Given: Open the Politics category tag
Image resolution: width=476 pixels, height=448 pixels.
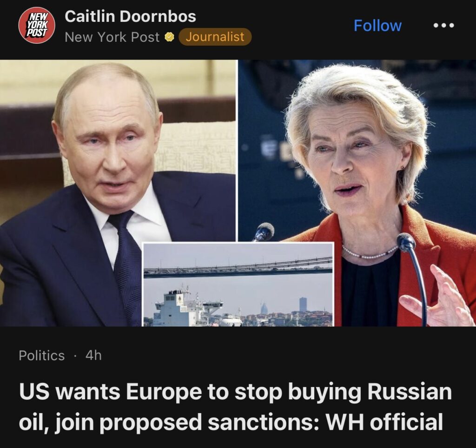Looking at the screenshot, I should coord(41,356).
